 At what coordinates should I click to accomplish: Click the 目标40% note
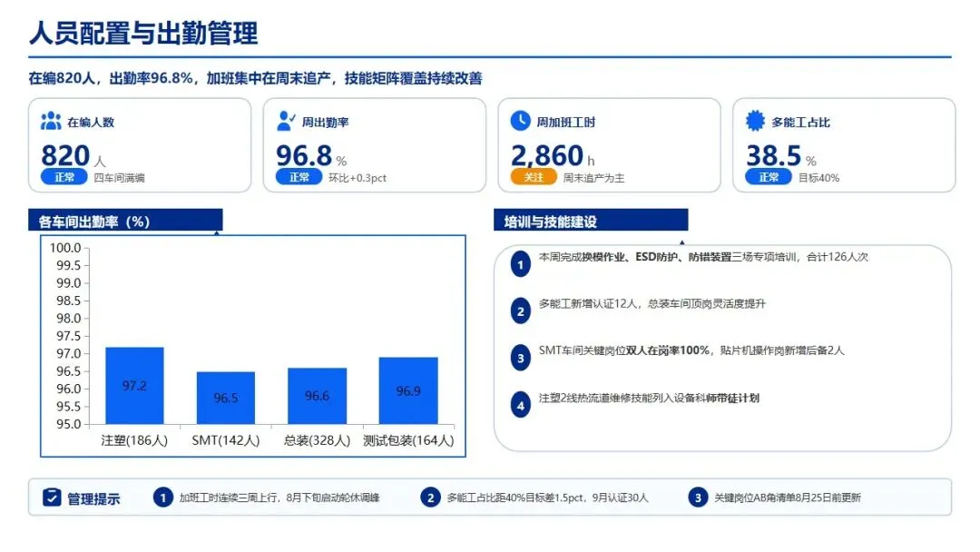click(x=818, y=178)
